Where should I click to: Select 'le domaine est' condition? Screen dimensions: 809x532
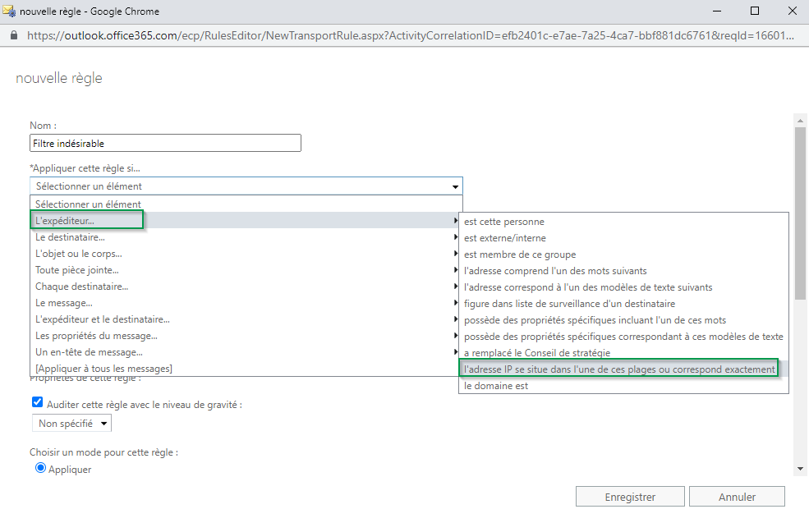[496, 386]
